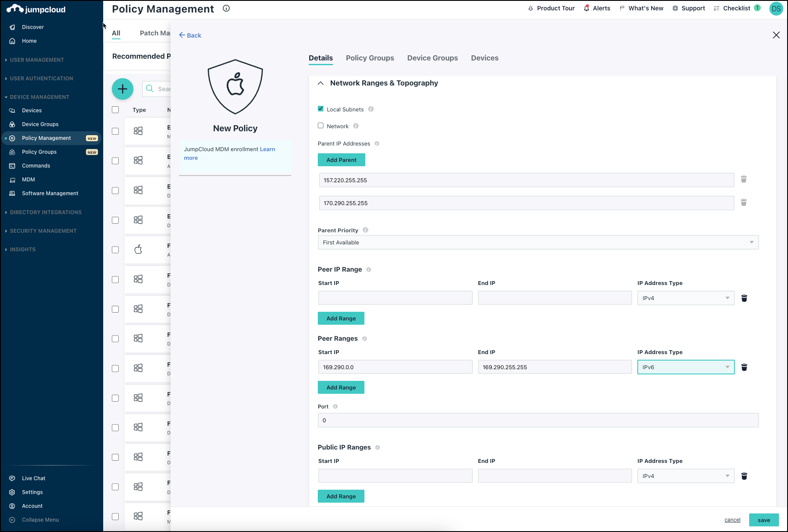Image resolution: width=788 pixels, height=532 pixels.
Task: Open the JumpCloud MDM Learn more link
Action: [267, 149]
